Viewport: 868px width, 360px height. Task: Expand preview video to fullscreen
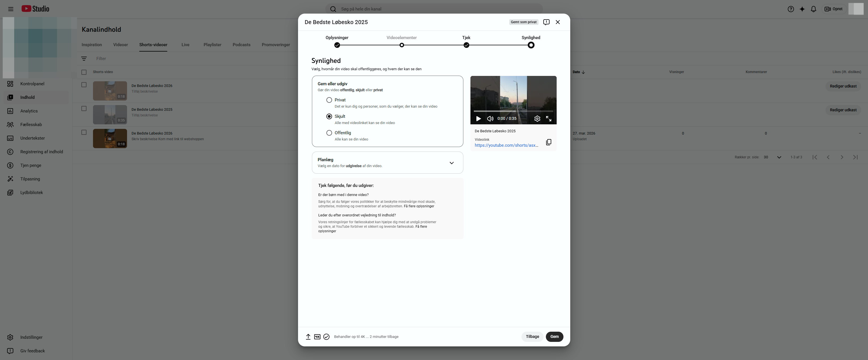coord(549,119)
